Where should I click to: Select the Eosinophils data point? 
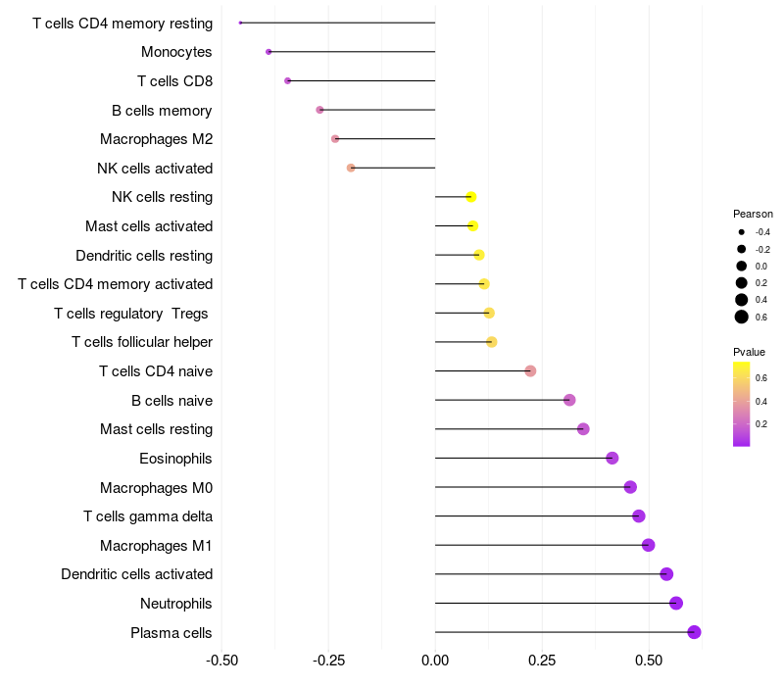(x=612, y=458)
